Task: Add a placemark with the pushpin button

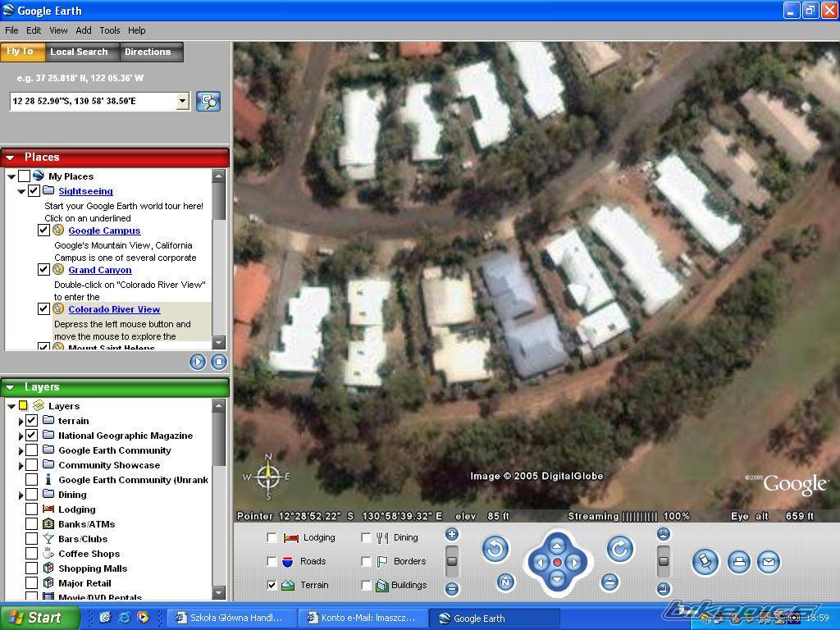Action: 705,562
